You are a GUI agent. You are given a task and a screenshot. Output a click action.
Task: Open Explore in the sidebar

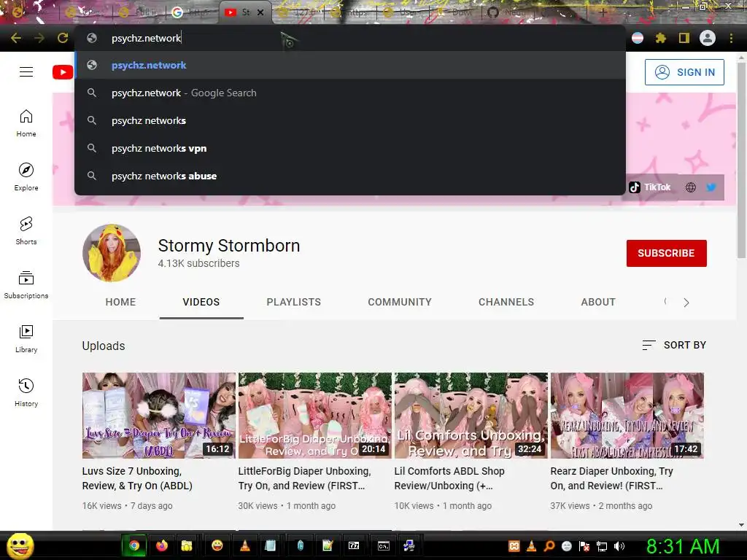pyautogui.click(x=26, y=176)
